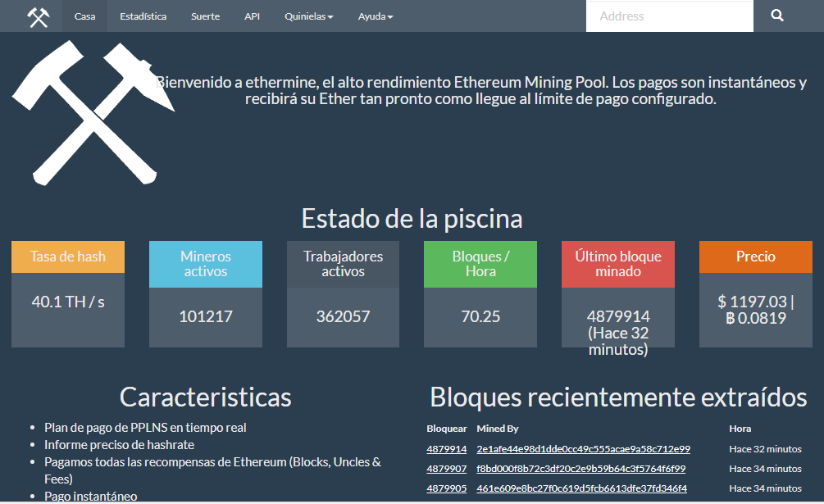824x504 pixels.
Task: Click the Precio card header
Action: click(756, 257)
